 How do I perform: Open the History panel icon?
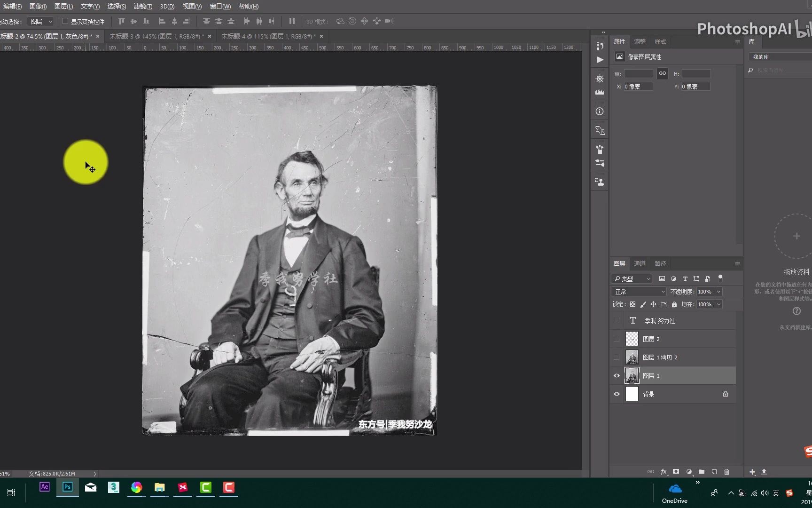click(x=600, y=46)
